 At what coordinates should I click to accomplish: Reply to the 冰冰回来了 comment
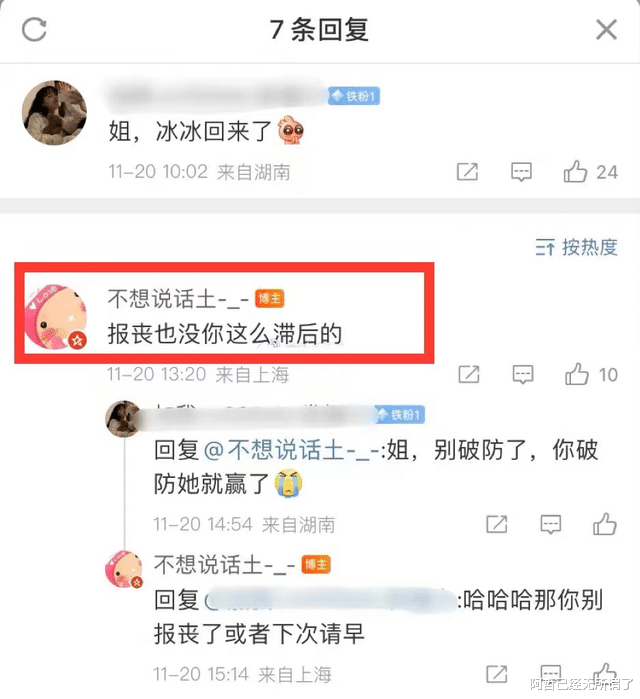(521, 172)
